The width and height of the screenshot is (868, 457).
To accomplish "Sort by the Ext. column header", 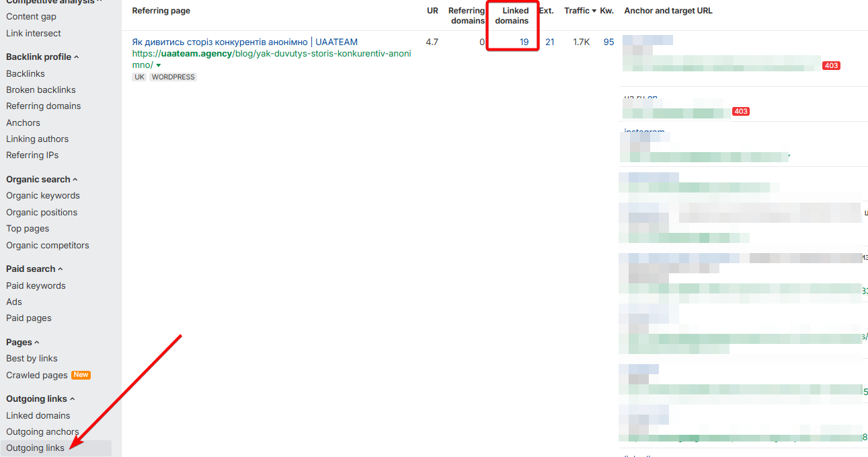I will pos(547,11).
